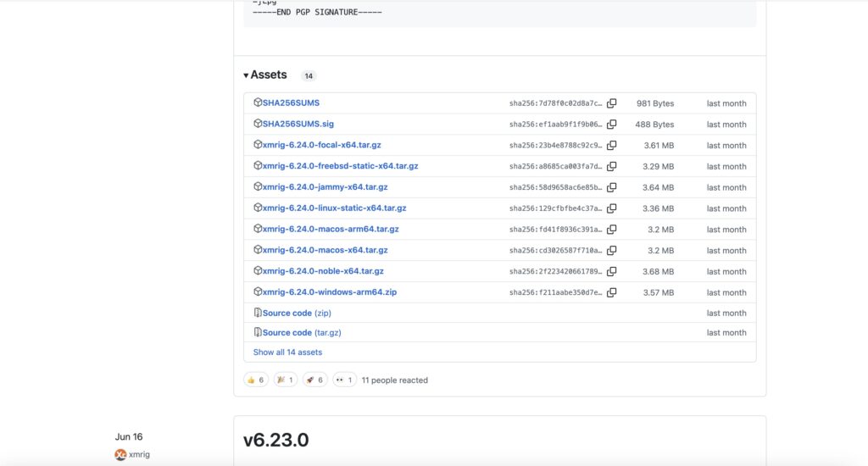The width and height of the screenshot is (868, 466).
Task: Click file-zip icon beside Source code (zip)
Action: pyautogui.click(x=258, y=313)
